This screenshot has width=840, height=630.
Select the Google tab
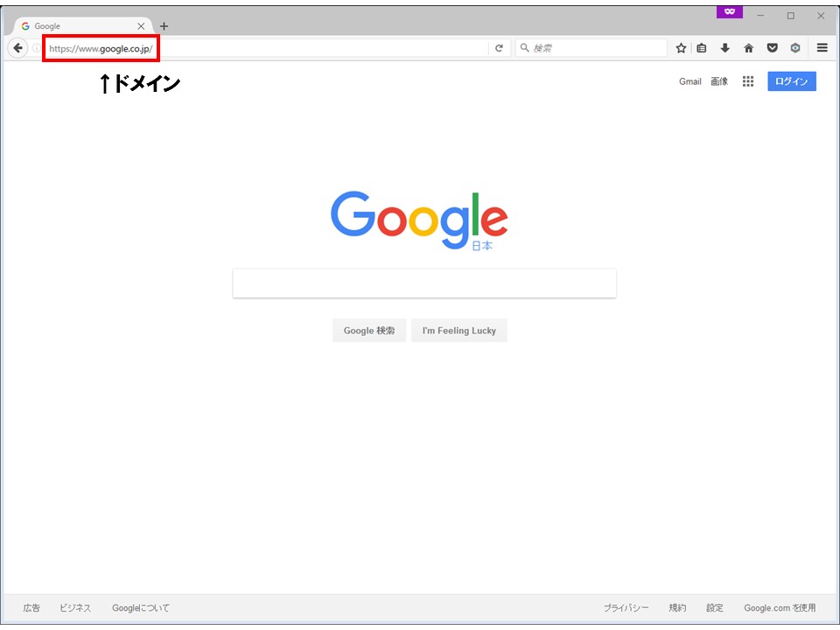[83, 26]
